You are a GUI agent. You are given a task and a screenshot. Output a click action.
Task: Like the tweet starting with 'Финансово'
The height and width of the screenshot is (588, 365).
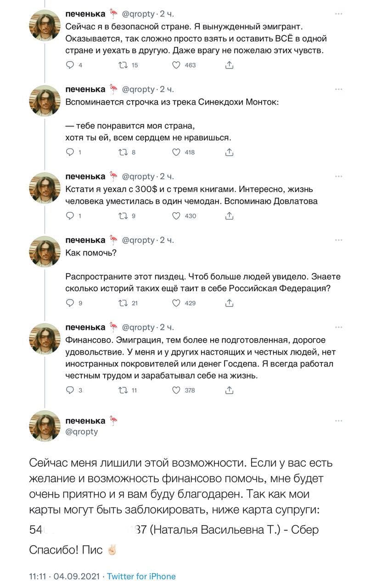click(x=176, y=390)
